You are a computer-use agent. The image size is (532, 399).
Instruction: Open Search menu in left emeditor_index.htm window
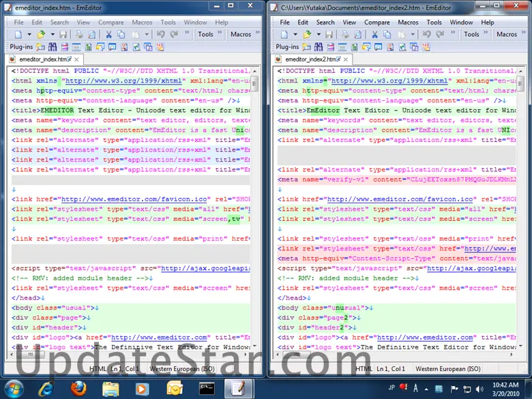point(59,23)
